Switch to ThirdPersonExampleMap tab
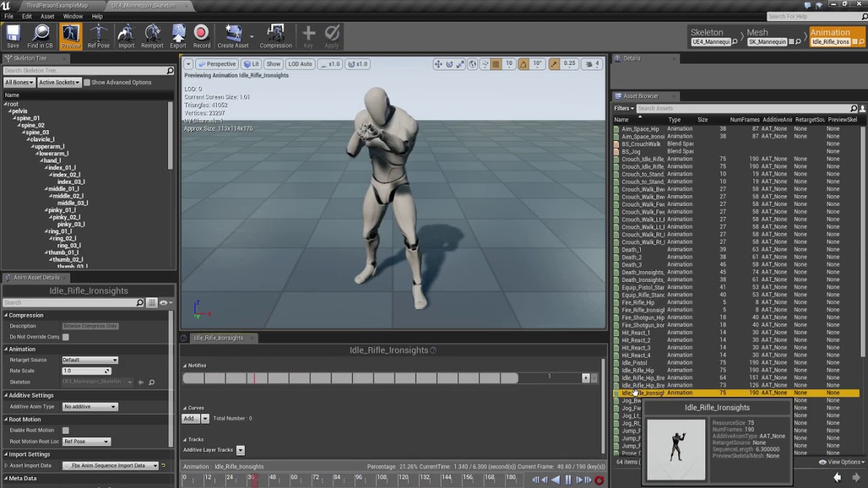 click(57, 5)
